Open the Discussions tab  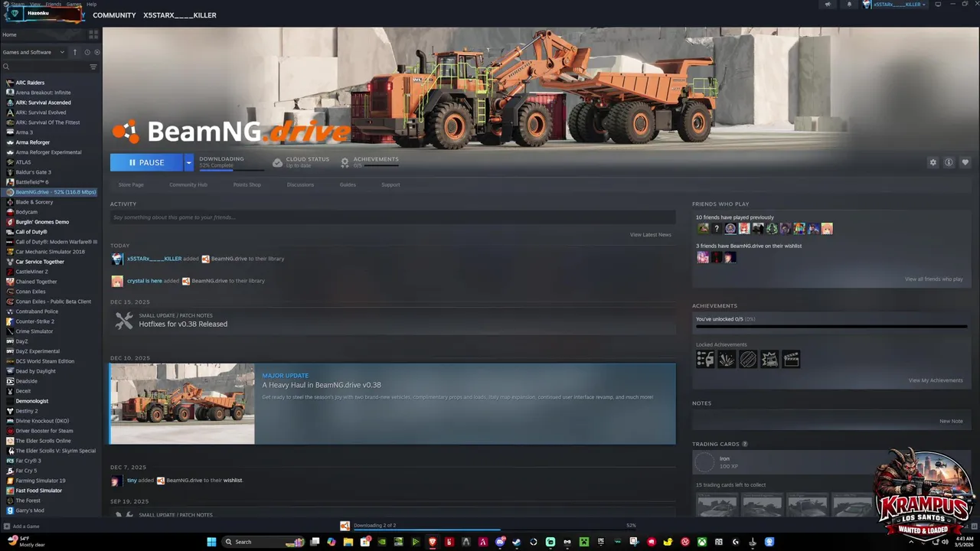tap(300, 184)
